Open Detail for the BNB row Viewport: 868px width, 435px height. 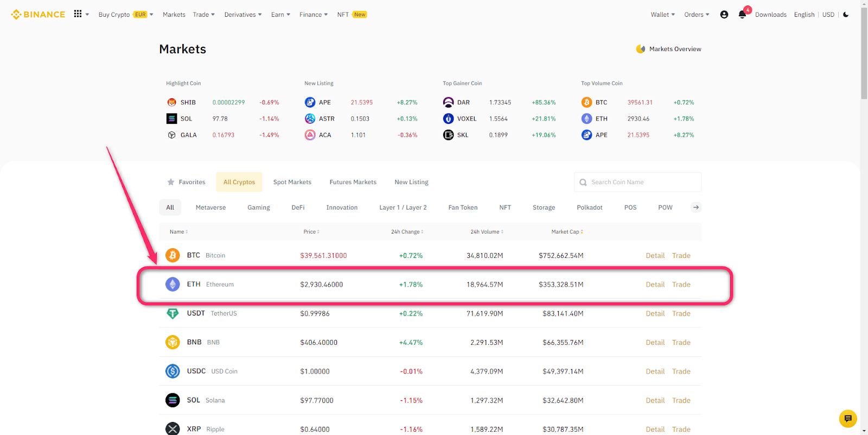655,342
